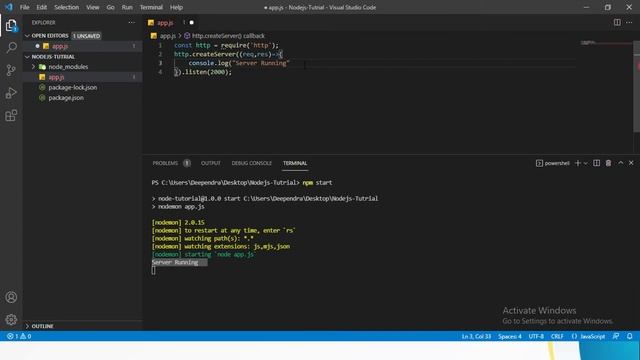The image size is (640, 360).
Task: Open the View menu
Action: [x=93, y=7]
